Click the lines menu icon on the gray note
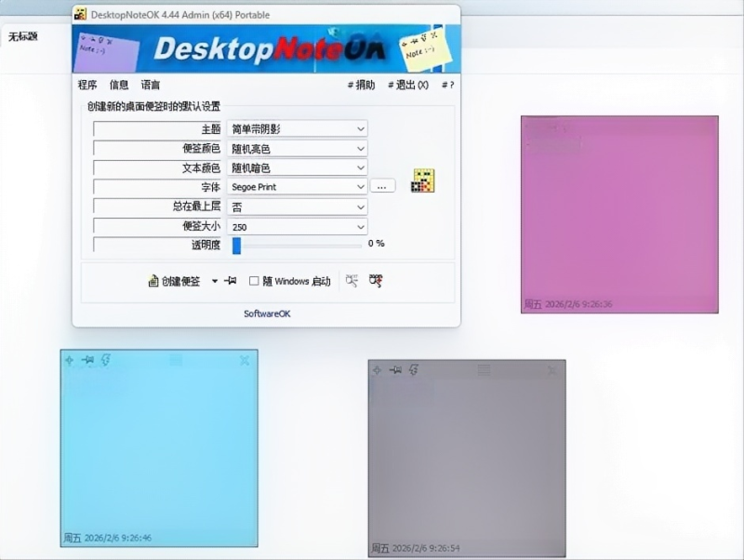The width and height of the screenshot is (744, 560). [484, 370]
